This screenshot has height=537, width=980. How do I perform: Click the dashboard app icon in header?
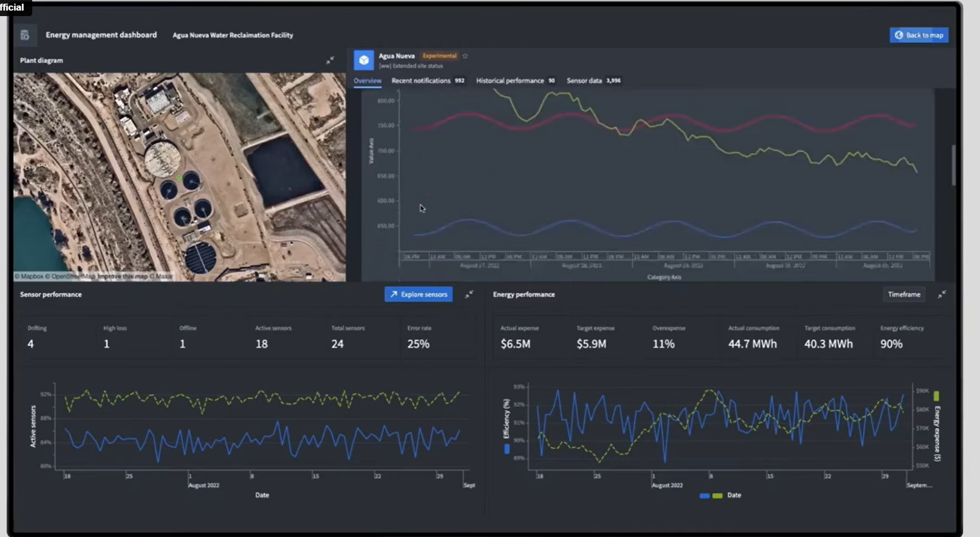[25, 35]
